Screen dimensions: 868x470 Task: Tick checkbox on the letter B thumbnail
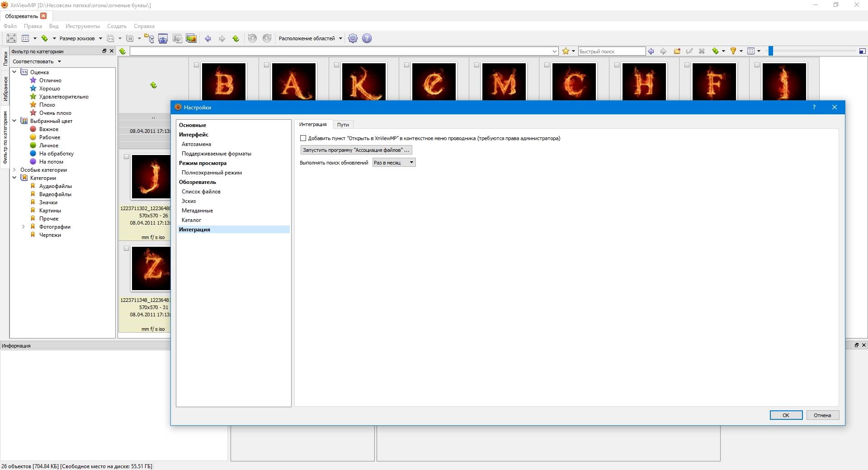pyautogui.click(x=196, y=65)
